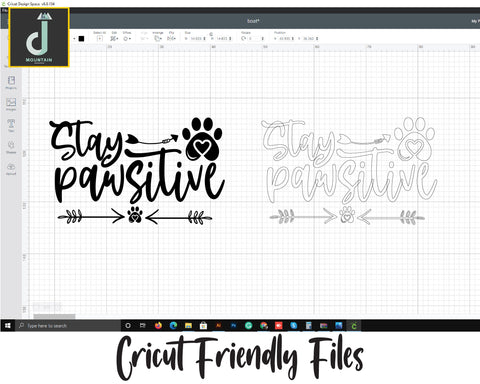The height and width of the screenshot is (384, 480).
Task: Open Adobe Illustrator from the taskbar
Action: [219, 325]
